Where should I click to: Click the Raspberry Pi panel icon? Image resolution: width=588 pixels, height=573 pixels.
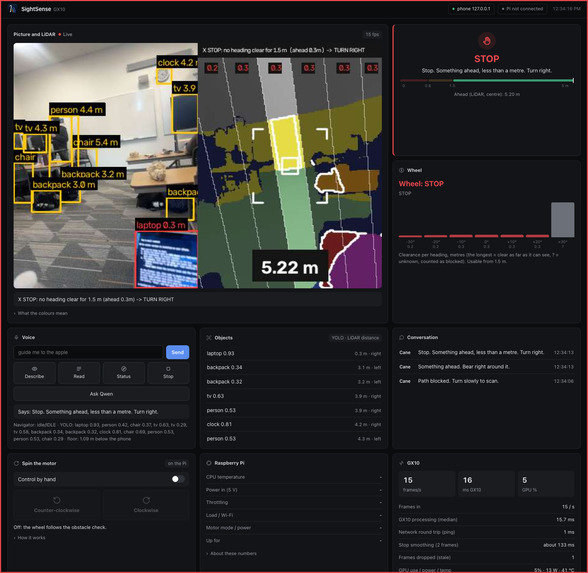pos(209,463)
